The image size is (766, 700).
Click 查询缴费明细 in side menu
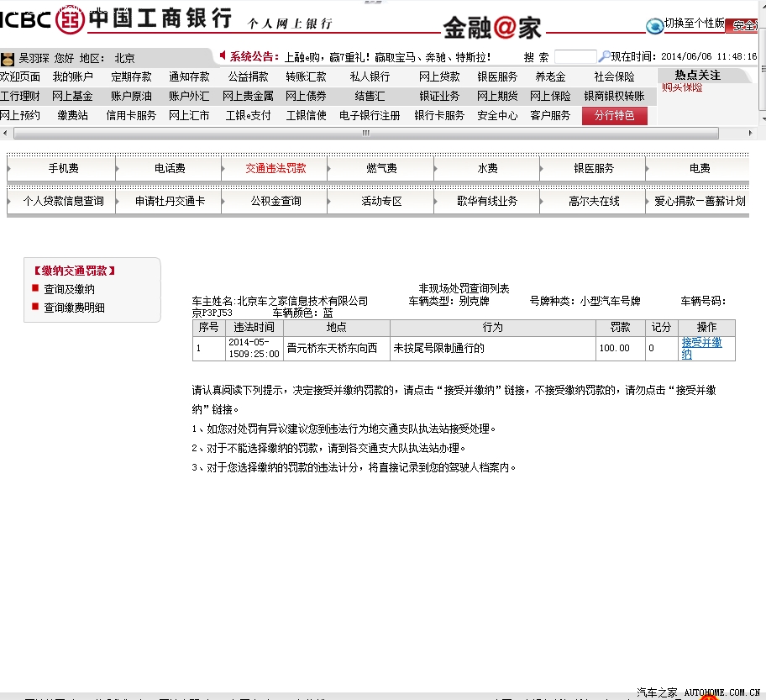tap(74, 308)
